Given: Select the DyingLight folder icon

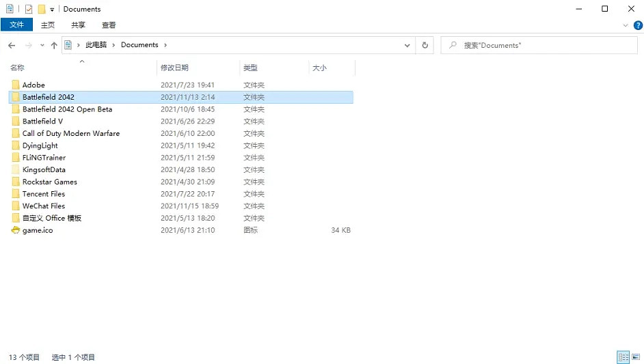Looking at the screenshot, I should [x=16, y=145].
